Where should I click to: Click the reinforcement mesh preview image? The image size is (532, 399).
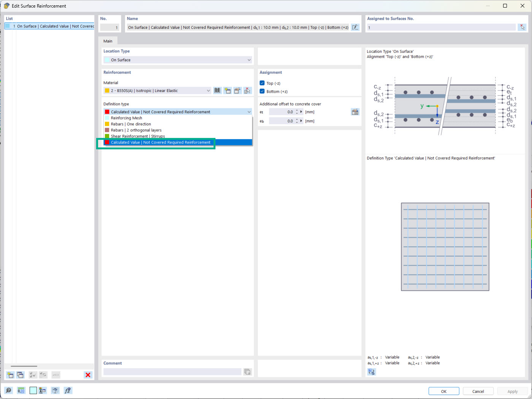pos(445,247)
